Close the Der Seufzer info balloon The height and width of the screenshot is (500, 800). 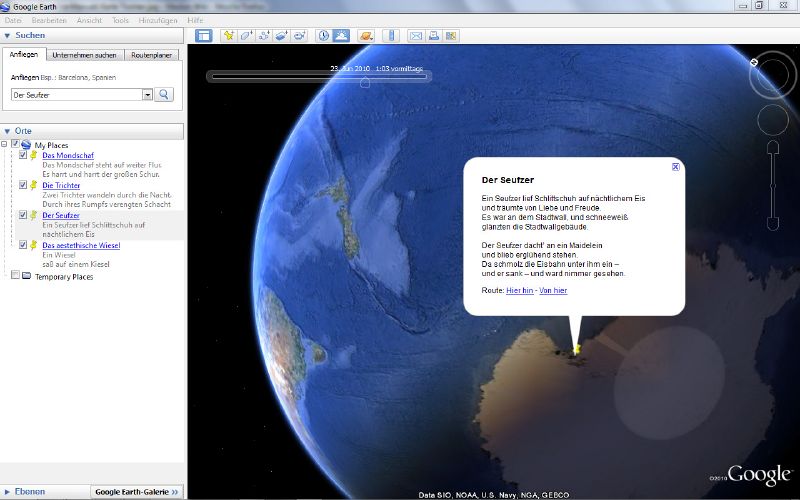click(x=676, y=167)
